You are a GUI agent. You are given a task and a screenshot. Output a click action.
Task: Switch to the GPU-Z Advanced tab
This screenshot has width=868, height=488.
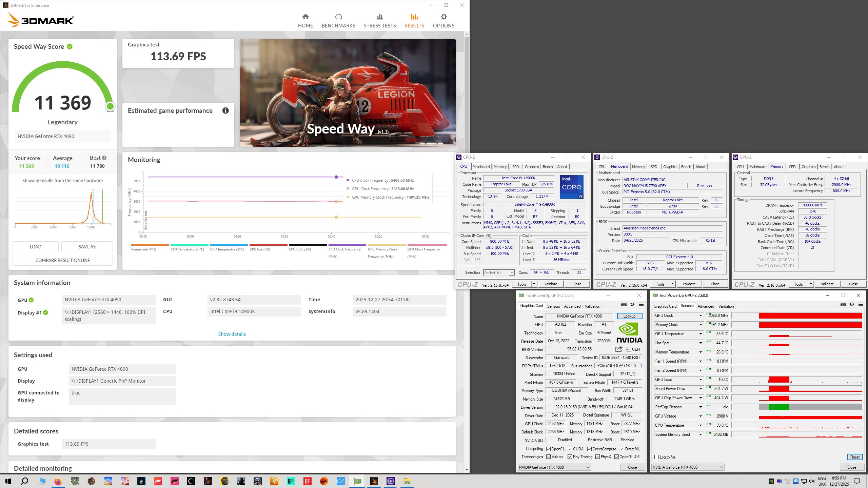pos(572,306)
